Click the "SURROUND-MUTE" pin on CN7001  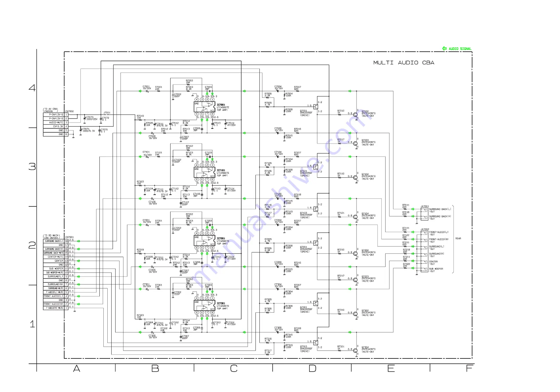coord(56,288)
